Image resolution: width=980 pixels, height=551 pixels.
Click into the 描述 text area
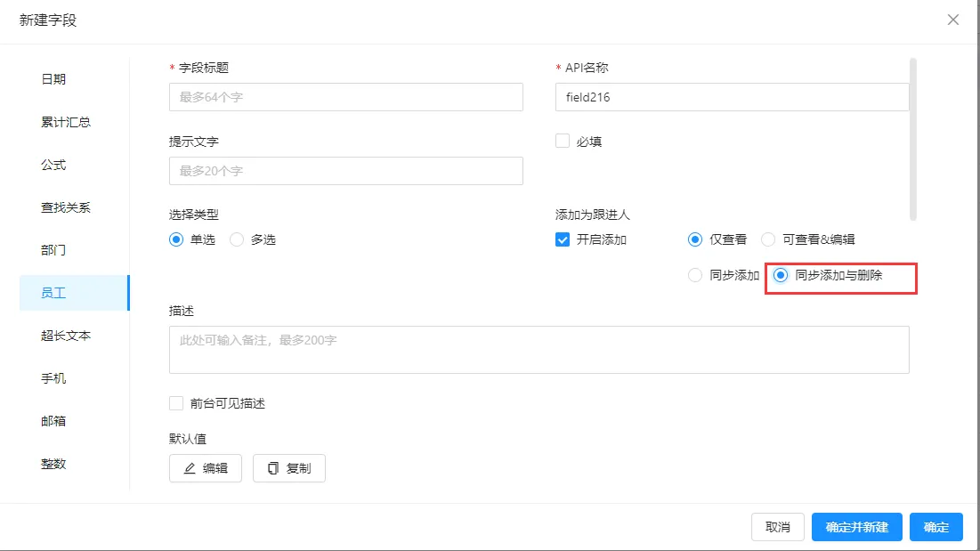pyautogui.click(x=539, y=350)
